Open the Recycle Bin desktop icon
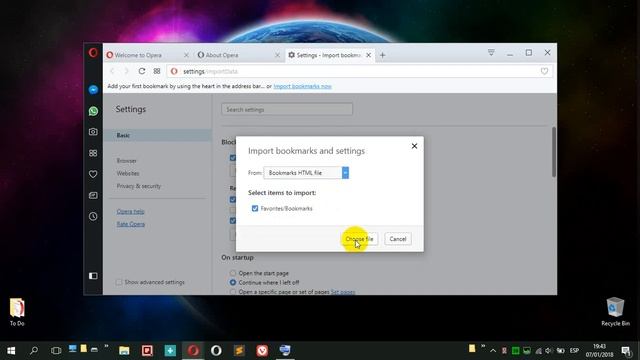 616,311
